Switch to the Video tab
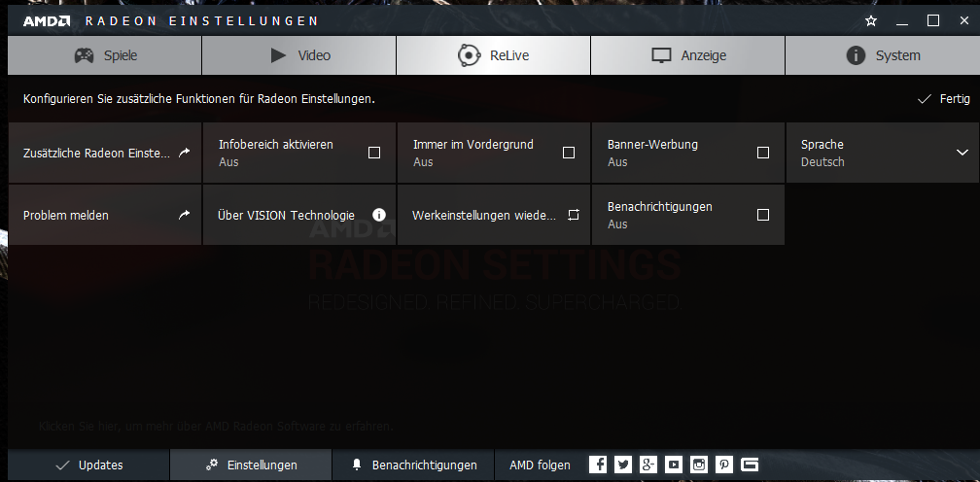Screen dimensions: 980x482 pos(298,55)
